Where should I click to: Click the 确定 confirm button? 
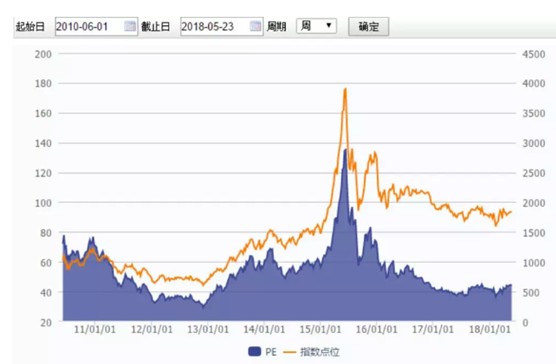pos(368,27)
